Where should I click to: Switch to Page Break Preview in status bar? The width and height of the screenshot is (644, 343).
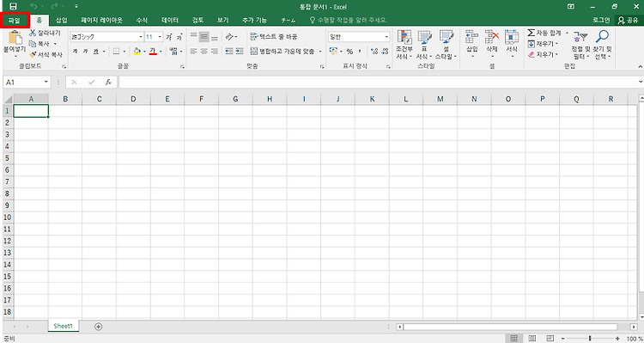[550, 338]
